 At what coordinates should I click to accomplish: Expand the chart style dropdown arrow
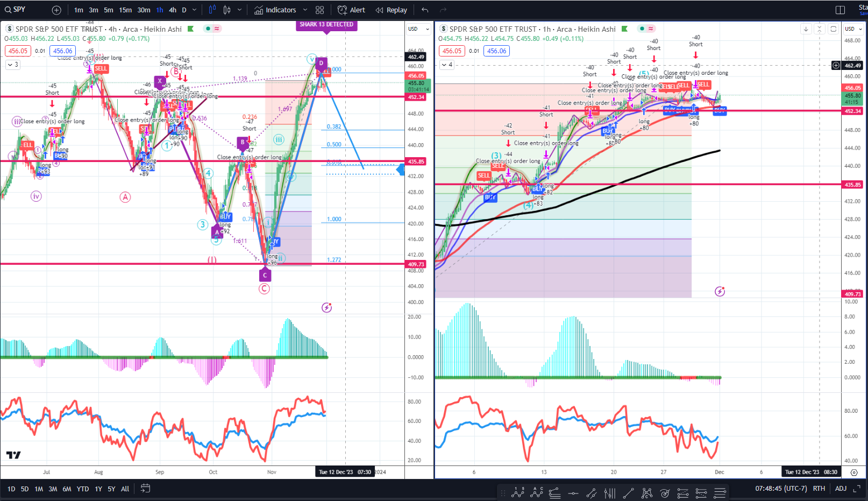pos(240,10)
